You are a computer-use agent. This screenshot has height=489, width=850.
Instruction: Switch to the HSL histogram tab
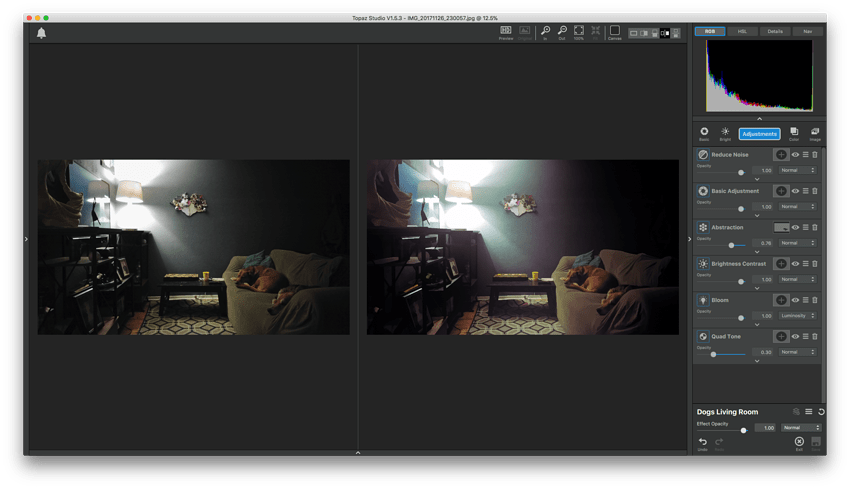click(742, 31)
